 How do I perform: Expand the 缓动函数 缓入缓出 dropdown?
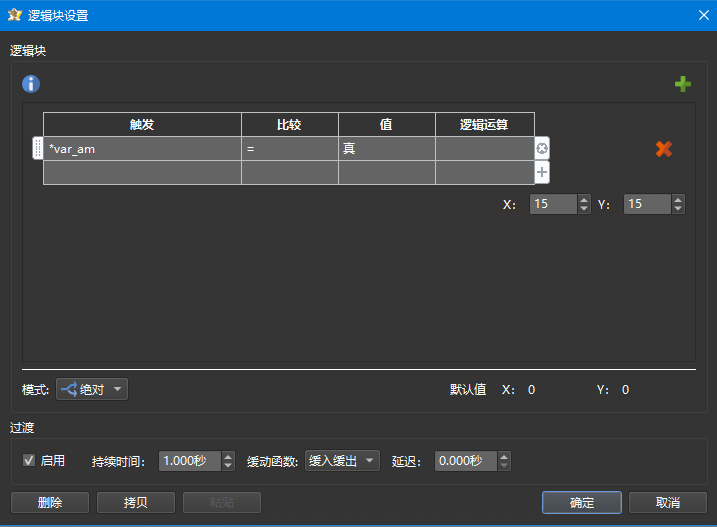pyautogui.click(x=343, y=461)
